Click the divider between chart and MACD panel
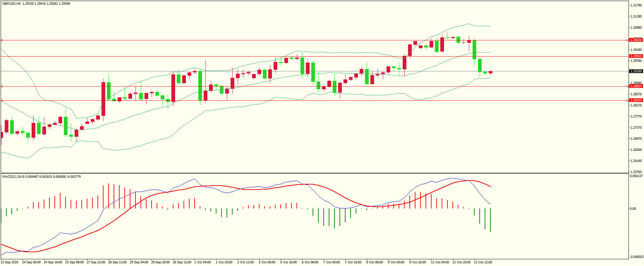This screenshot has height=266, width=644. (314, 173)
